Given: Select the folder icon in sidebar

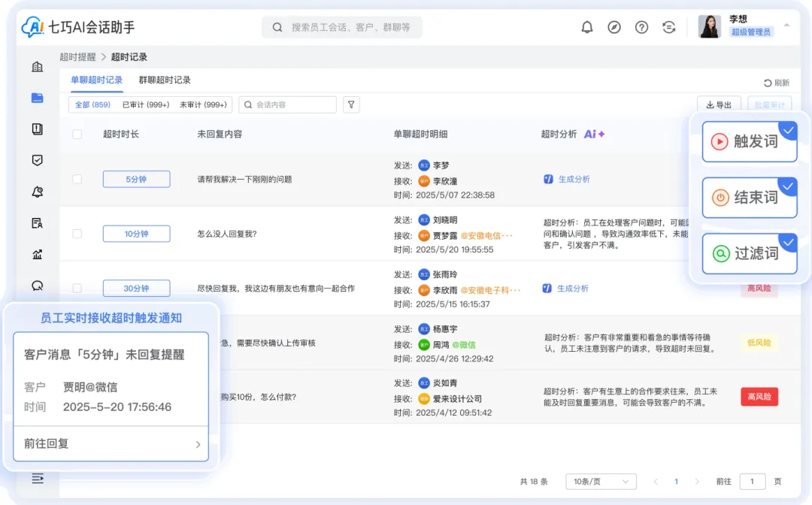Looking at the screenshot, I should pyautogui.click(x=37, y=98).
